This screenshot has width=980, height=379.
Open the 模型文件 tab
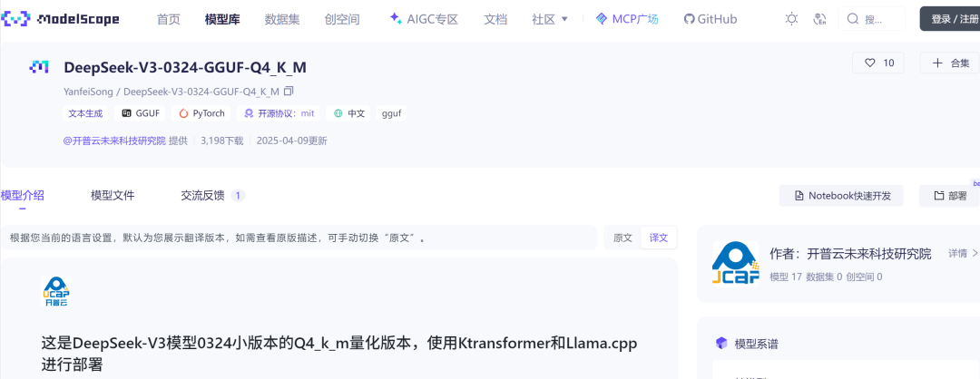(x=113, y=196)
